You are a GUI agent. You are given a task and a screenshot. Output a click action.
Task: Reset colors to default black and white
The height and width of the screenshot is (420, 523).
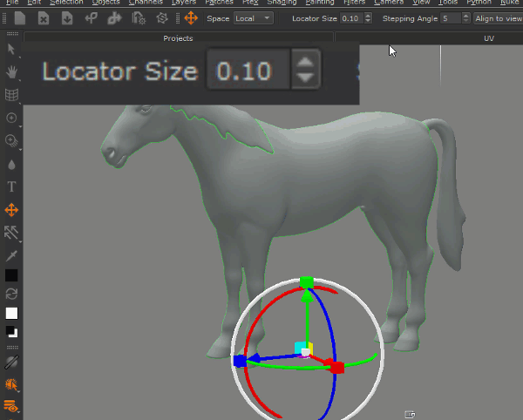(x=11, y=332)
